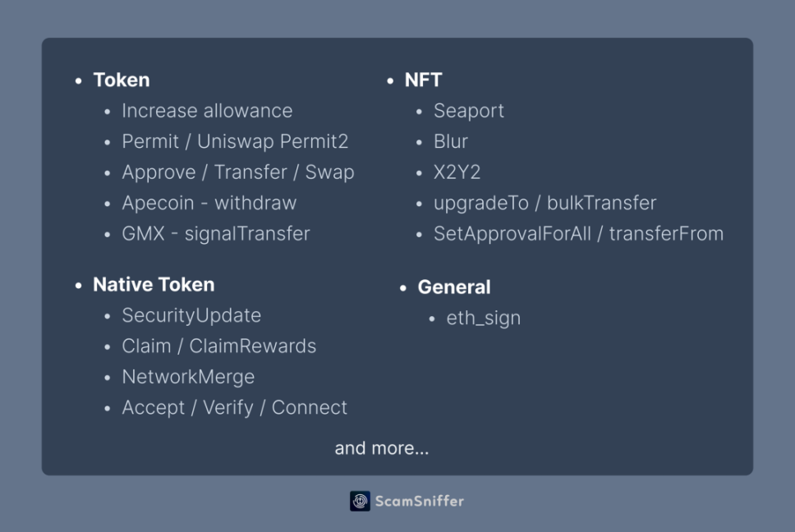Click the GMX - signalTransfer item
The image size is (795, 532).
pyautogui.click(x=216, y=233)
